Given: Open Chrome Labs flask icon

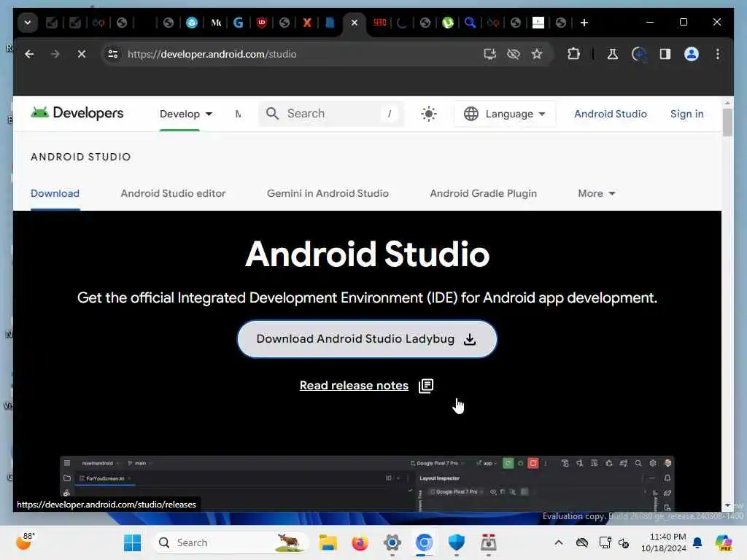Looking at the screenshot, I should coord(613,54).
